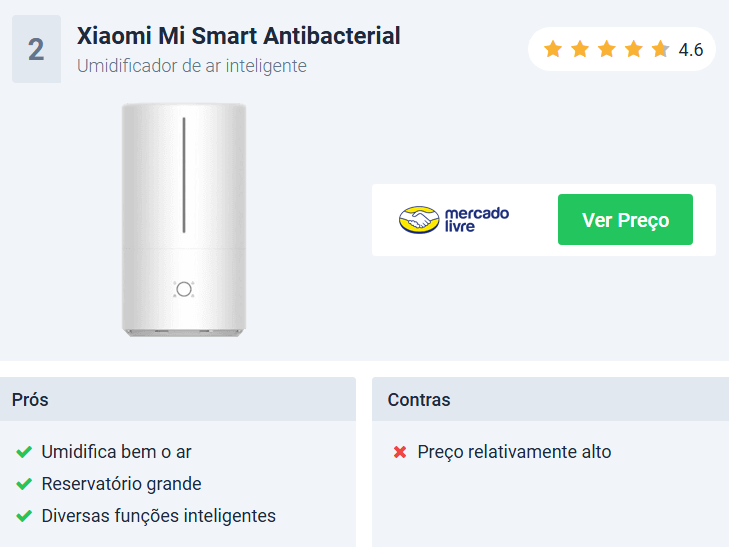Click the Diversas funções inteligentes text
This screenshot has height=547, width=729.
tap(158, 516)
